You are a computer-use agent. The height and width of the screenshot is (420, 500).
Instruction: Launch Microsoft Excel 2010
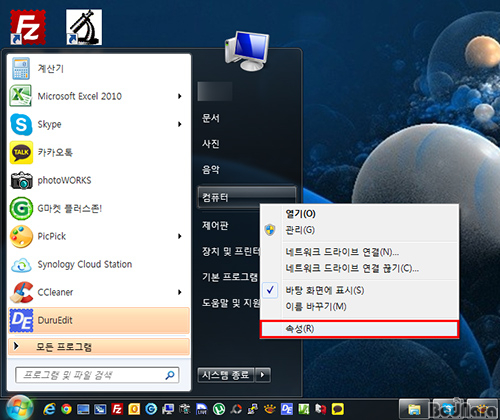[x=99, y=96]
